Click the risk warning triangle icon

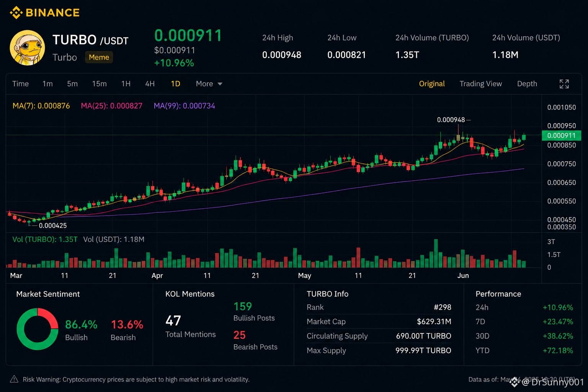point(14,379)
